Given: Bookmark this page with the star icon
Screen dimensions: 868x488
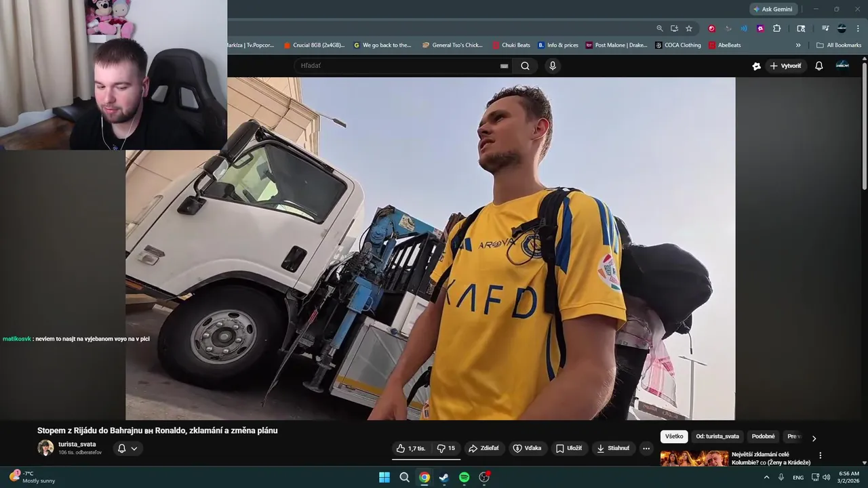Looking at the screenshot, I should 689,28.
